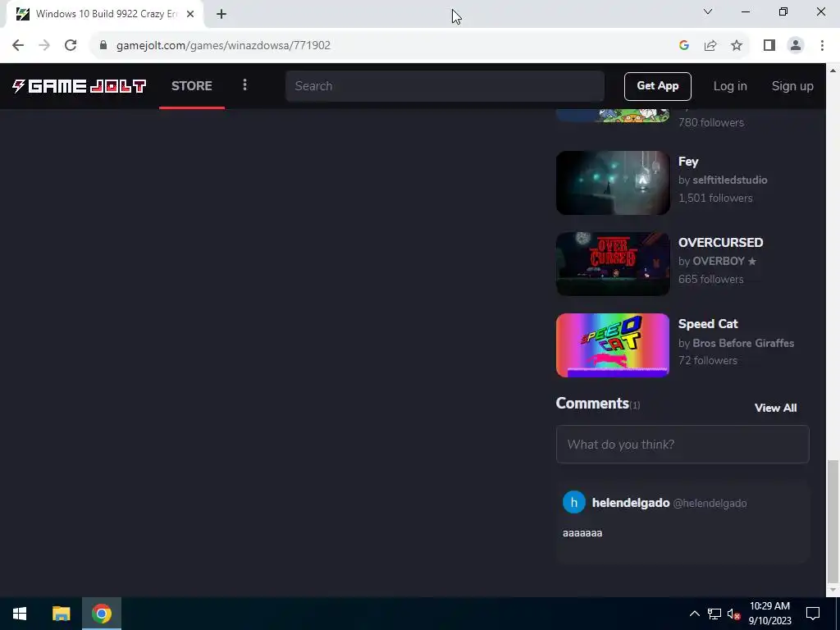Click the share page icon
840x630 pixels.
[x=710, y=46]
